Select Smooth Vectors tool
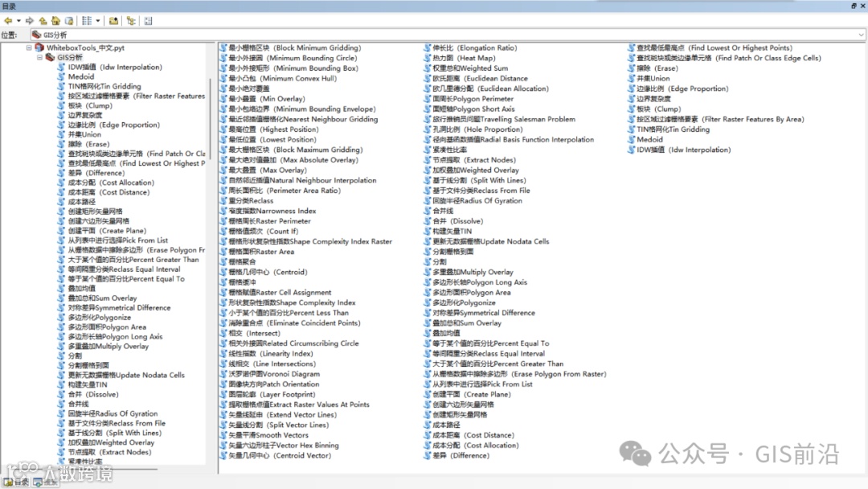Image resolution: width=868 pixels, height=489 pixels. 268,435
